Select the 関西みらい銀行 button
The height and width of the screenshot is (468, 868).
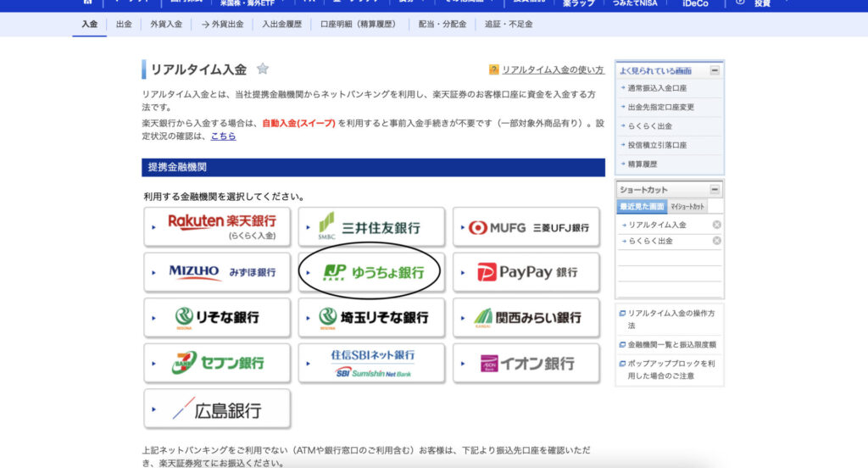pos(526,317)
